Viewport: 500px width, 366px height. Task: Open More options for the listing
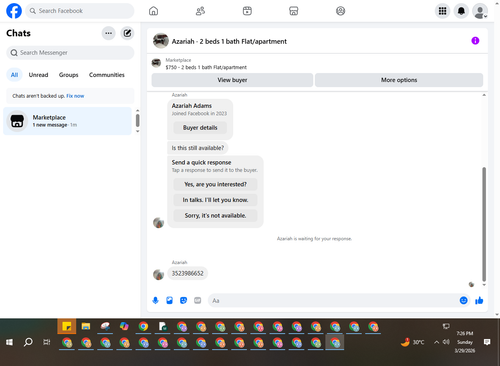[x=399, y=80]
